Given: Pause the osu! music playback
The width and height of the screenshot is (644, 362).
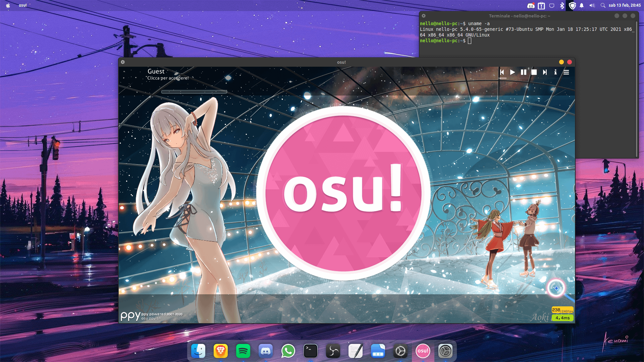Looking at the screenshot, I should pyautogui.click(x=523, y=72).
